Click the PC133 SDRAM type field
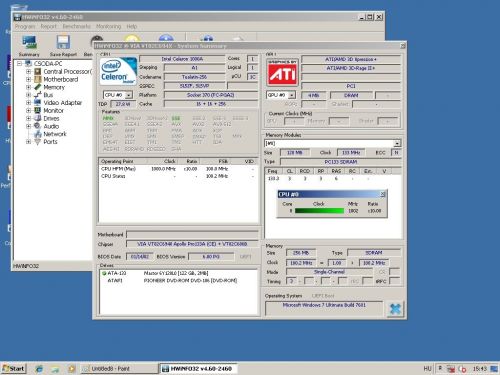500x375 pixels. (341, 162)
